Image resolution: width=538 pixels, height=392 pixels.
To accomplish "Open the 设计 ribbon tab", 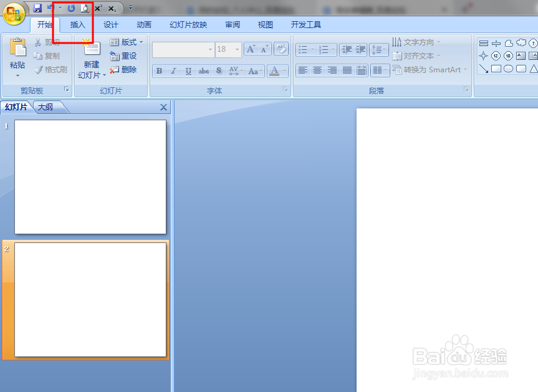I will [x=111, y=25].
